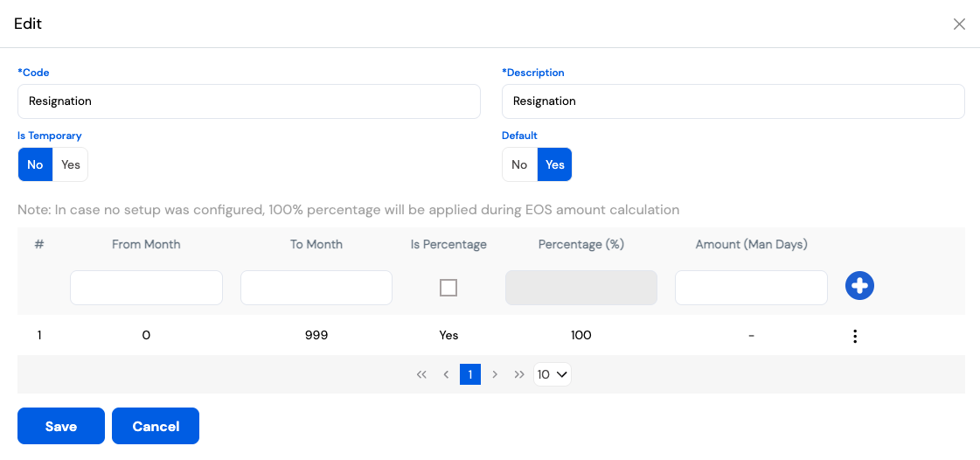
Task: Click the Default label
Action: 519,135
